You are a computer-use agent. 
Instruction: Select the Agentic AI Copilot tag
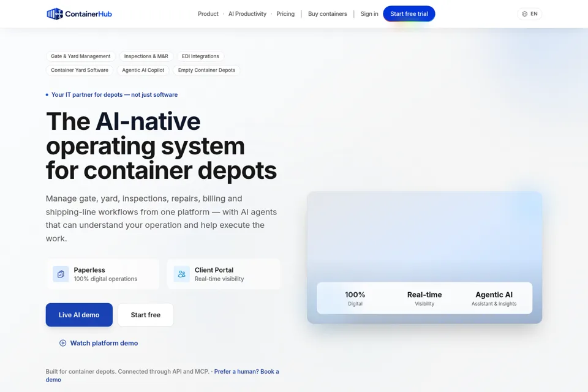click(143, 70)
